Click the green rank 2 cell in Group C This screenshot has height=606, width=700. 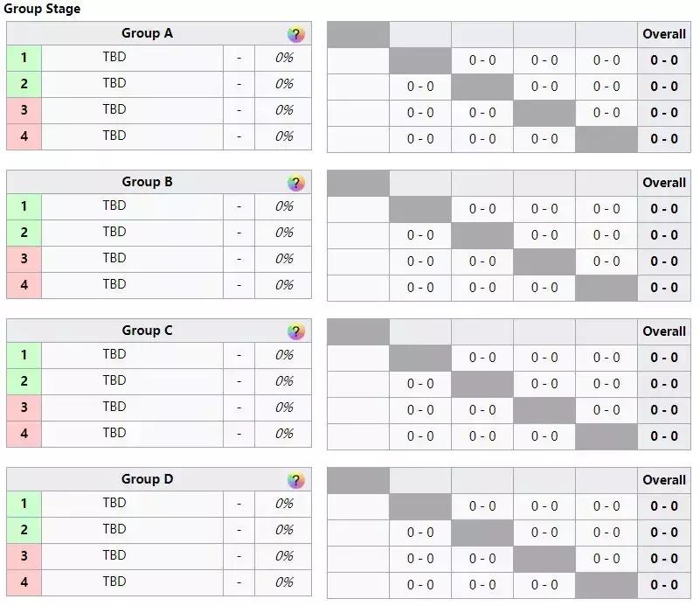[x=24, y=381]
